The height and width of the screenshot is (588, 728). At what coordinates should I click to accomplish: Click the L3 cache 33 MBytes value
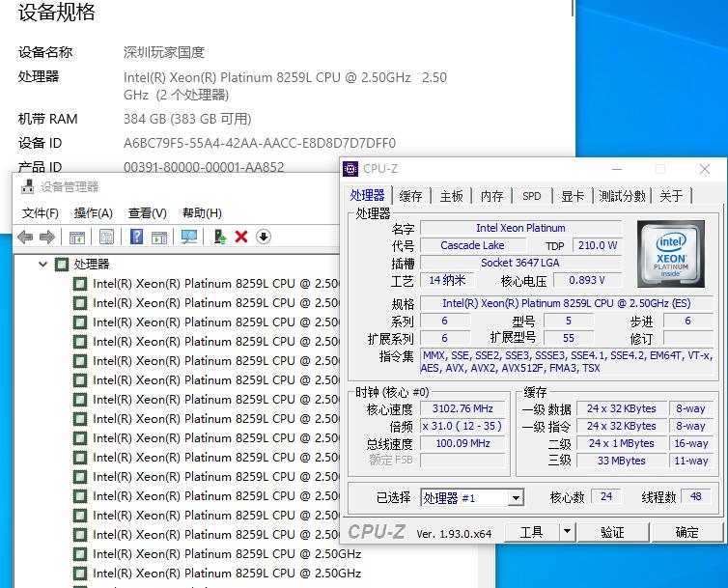pos(622,461)
